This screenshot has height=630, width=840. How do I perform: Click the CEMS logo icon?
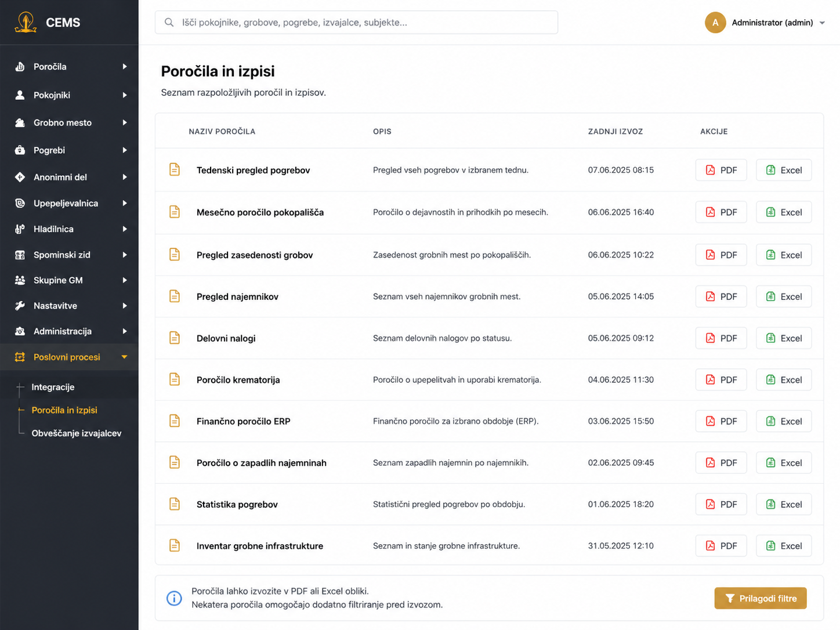pos(26,22)
